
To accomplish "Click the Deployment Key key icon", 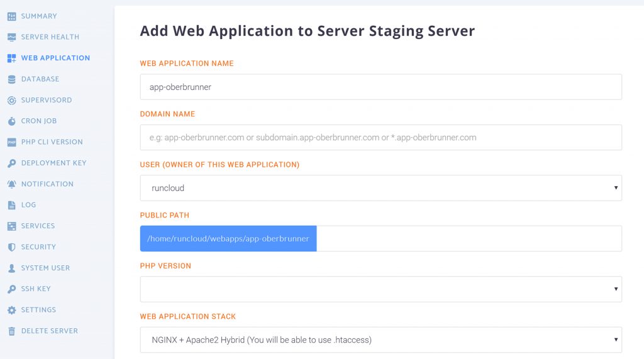I will (11, 163).
